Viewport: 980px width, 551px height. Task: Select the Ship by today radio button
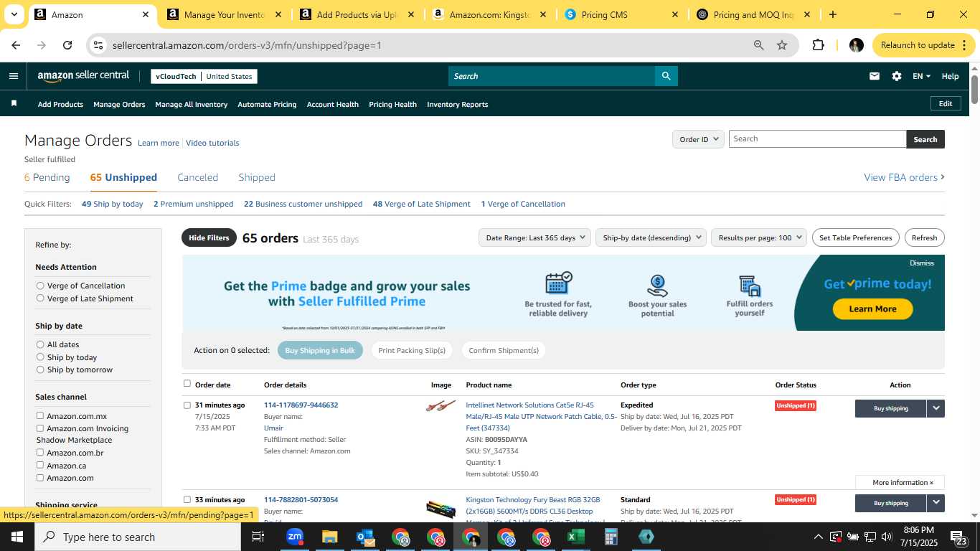(40, 357)
